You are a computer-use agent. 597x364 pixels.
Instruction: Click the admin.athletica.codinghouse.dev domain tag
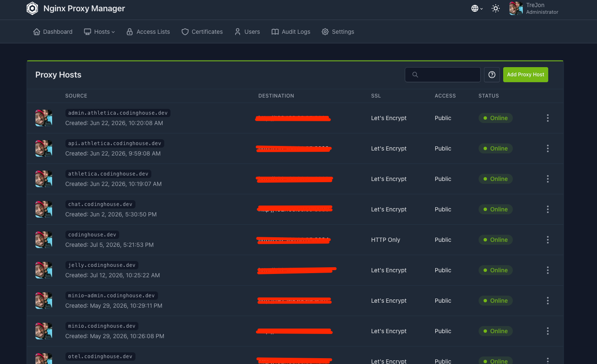[118, 113]
